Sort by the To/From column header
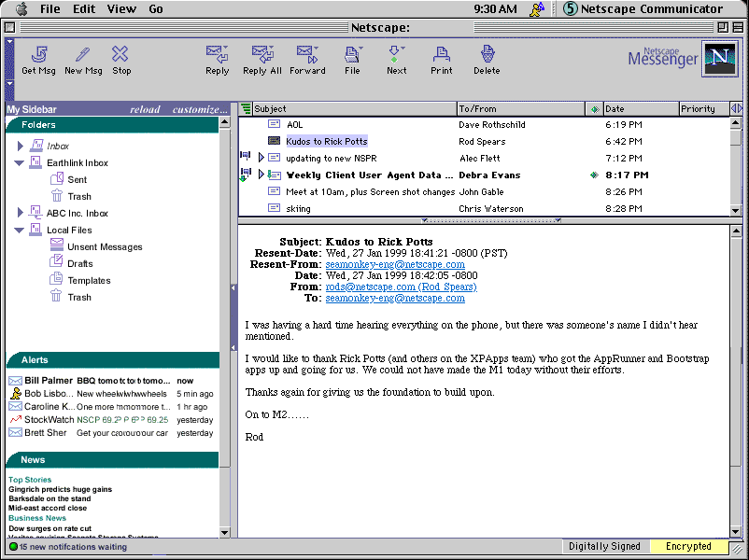The image size is (749, 560). point(521,109)
